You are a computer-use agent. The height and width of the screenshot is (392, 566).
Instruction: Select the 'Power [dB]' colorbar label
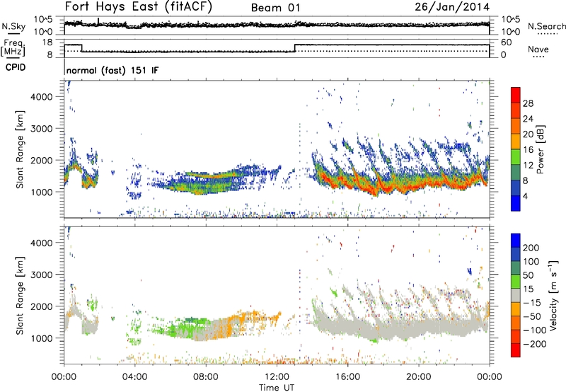[540, 149]
